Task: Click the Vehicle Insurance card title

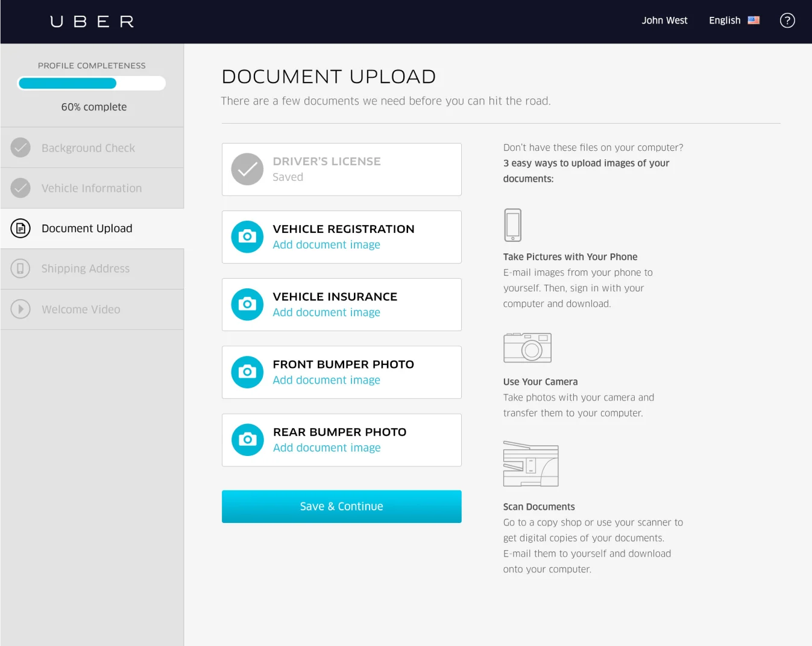Action: [335, 297]
